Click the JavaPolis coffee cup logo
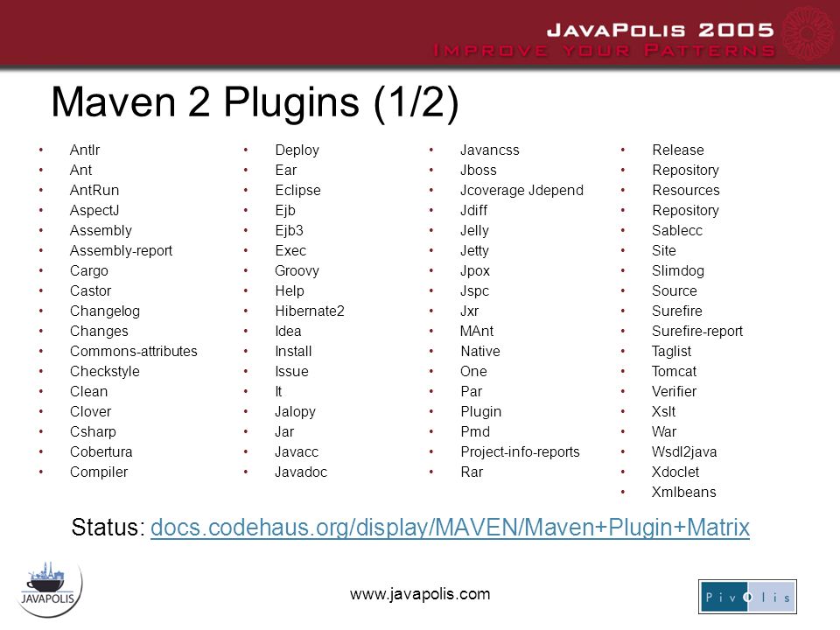This screenshot has width=840, height=630. [x=49, y=589]
